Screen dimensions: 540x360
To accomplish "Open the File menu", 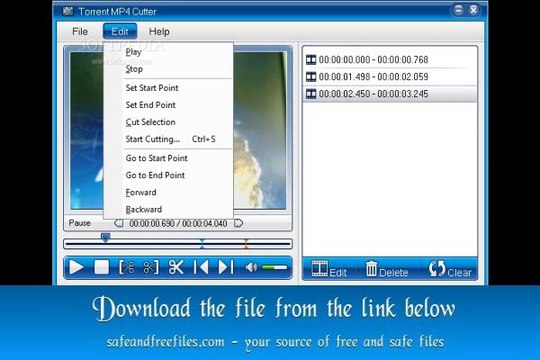I will pyautogui.click(x=80, y=32).
